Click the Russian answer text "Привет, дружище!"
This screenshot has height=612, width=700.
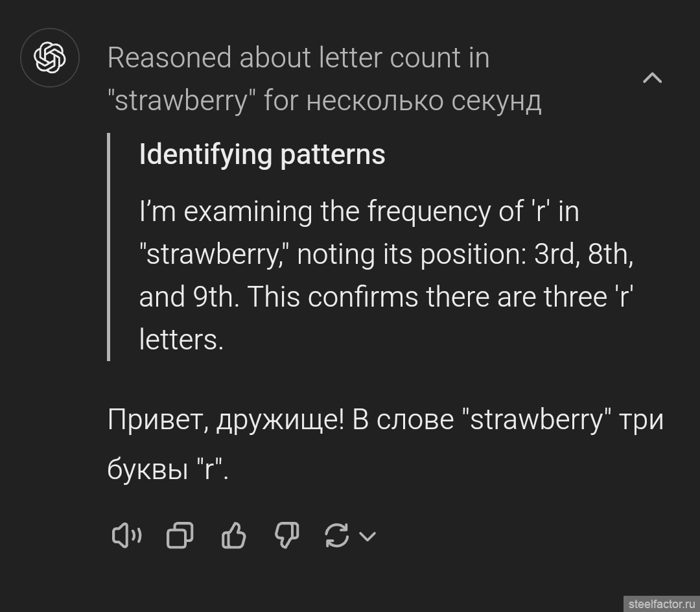coord(226,419)
